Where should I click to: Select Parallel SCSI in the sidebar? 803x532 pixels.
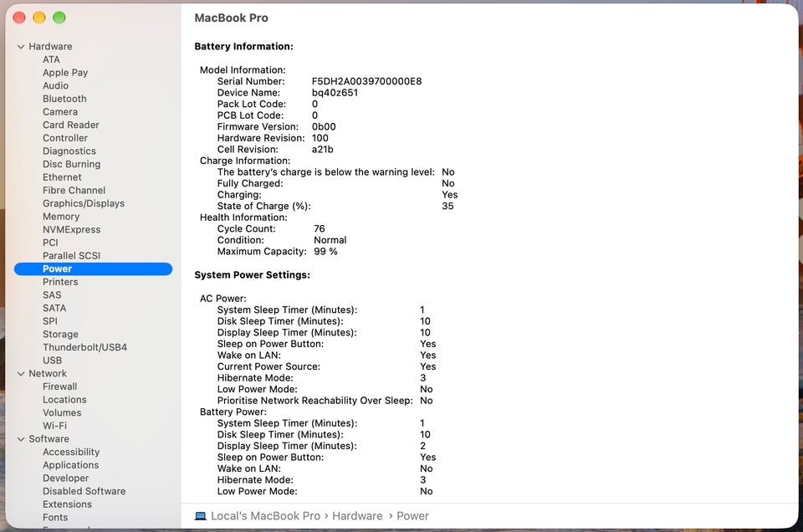click(71, 255)
